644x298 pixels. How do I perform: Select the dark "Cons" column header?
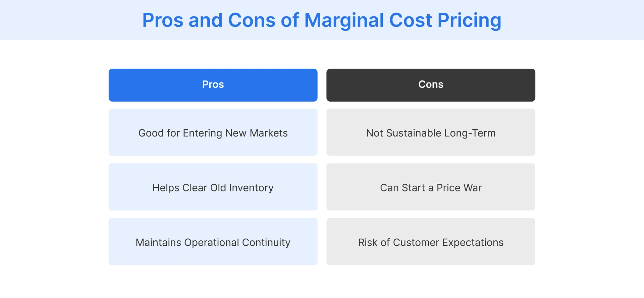(431, 85)
